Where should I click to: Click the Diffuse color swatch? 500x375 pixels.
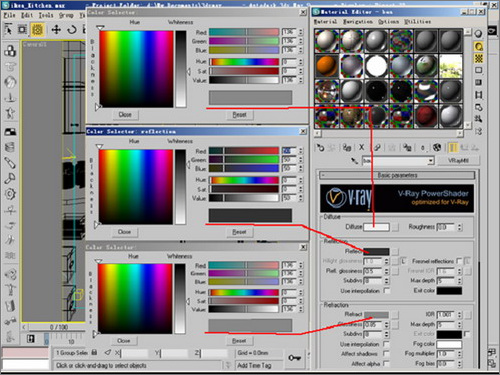click(x=376, y=227)
